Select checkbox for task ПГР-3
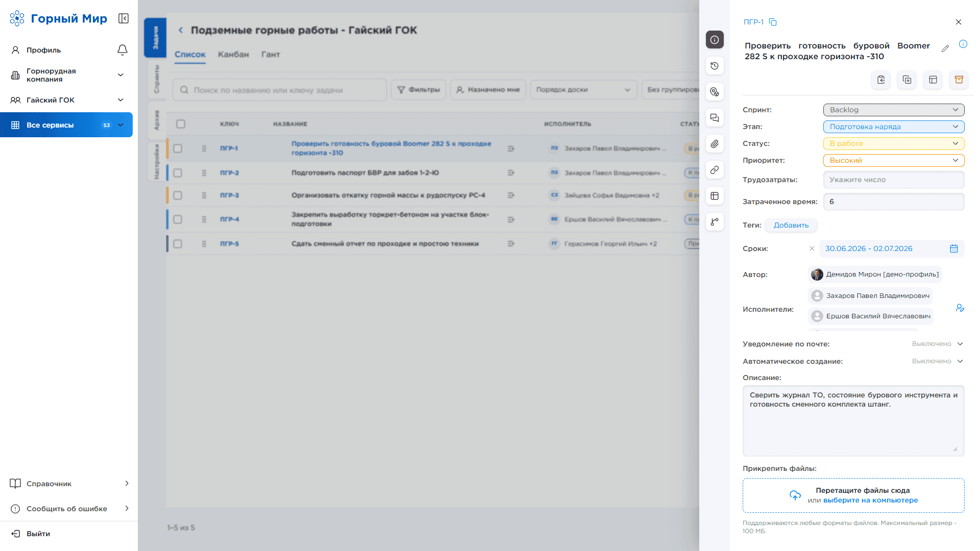Image resolution: width=980 pixels, height=551 pixels. [x=178, y=195]
